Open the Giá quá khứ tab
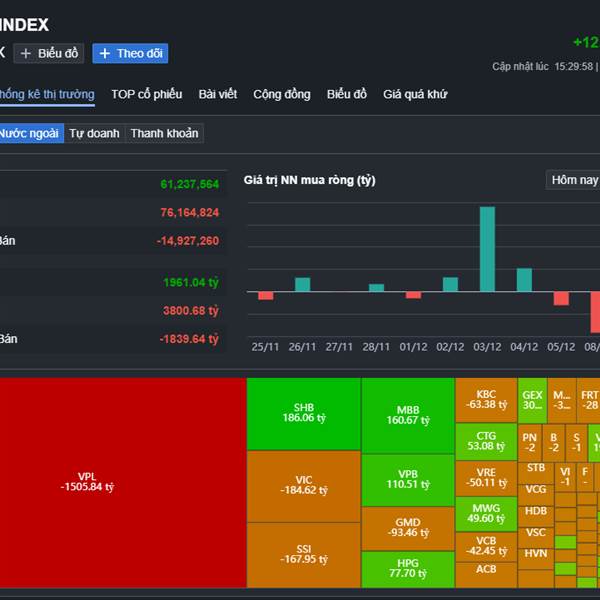Screen dimensions: 600x600 [415, 94]
